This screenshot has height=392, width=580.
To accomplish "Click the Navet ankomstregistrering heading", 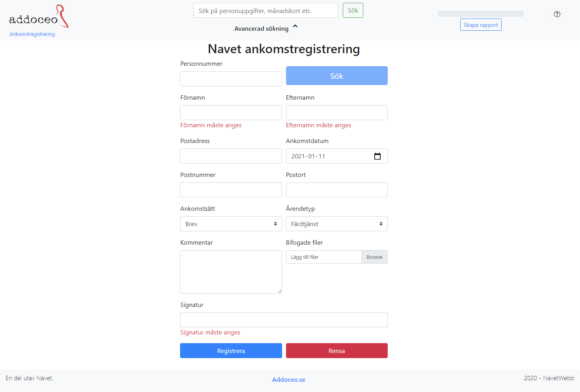I will click(x=284, y=49).
